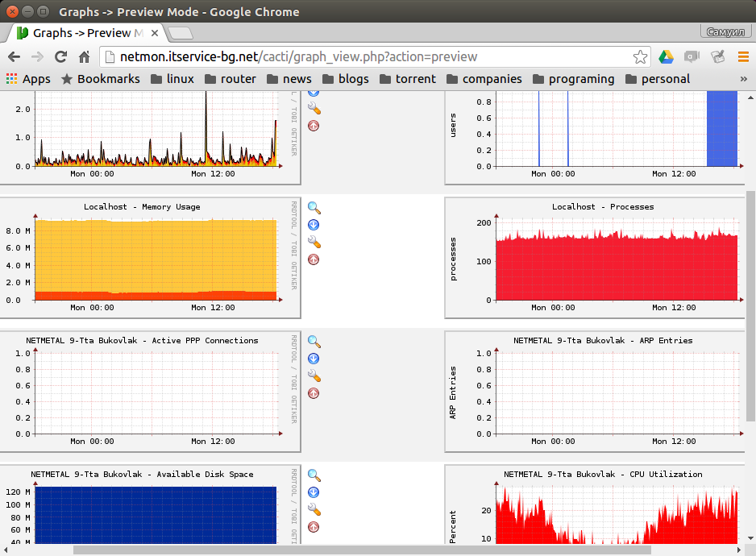Screen dimensions: 756x556
Task: Go to page top from Disk Space row
Action: [x=314, y=527]
